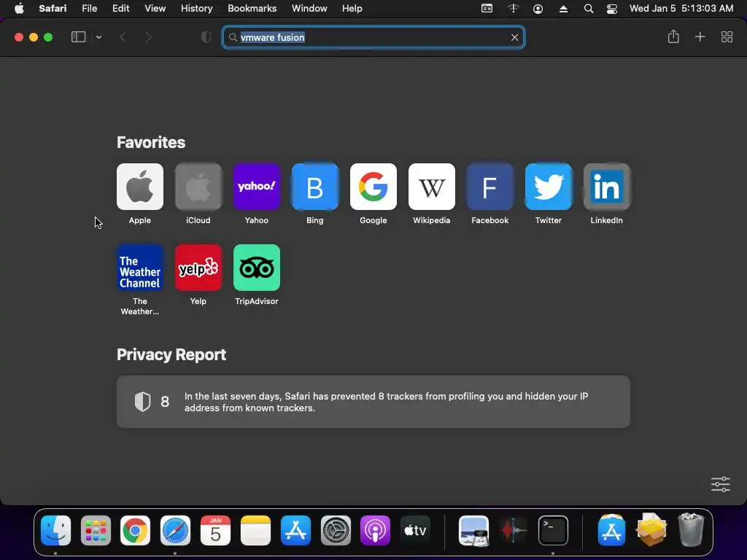Viewport: 747px width, 560px height.
Task: Show the tab overview
Action: click(727, 36)
